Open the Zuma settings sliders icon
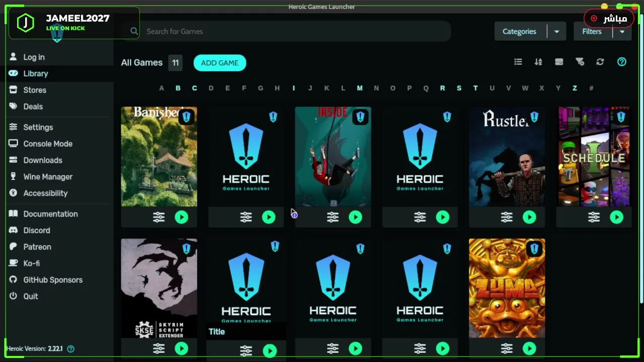The height and width of the screenshot is (362, 644). [x=507, y=348]
